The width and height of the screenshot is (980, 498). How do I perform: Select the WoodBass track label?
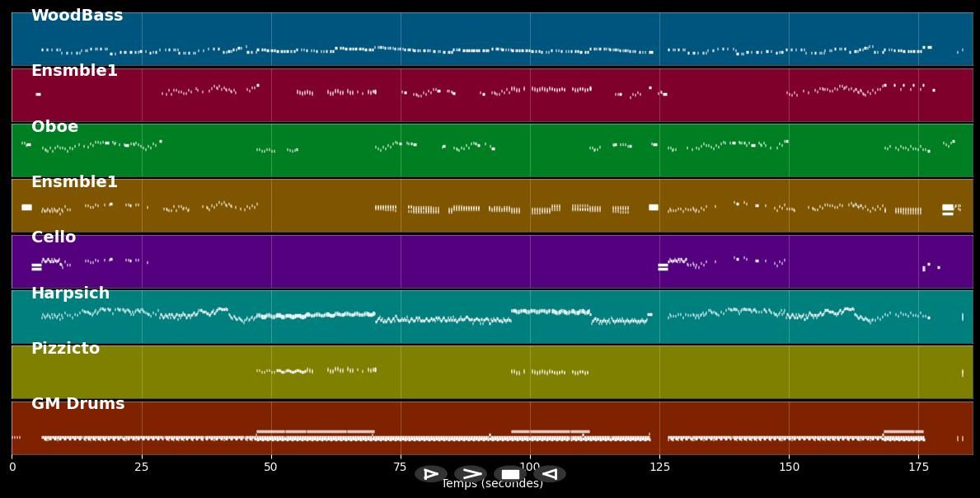click(77, 16)
